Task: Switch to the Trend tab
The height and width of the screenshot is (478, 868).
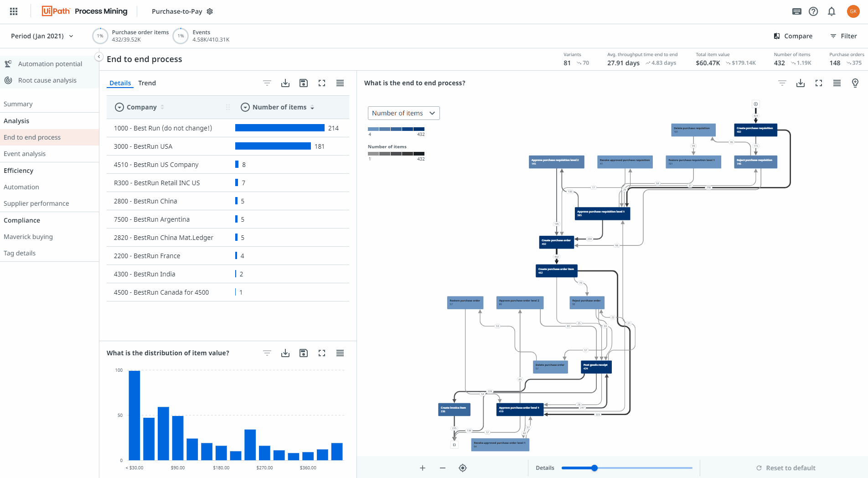Action: click(147, 83)
